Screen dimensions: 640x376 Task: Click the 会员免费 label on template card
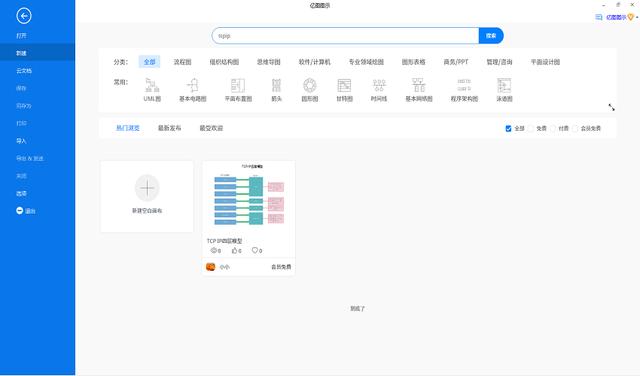281,267
